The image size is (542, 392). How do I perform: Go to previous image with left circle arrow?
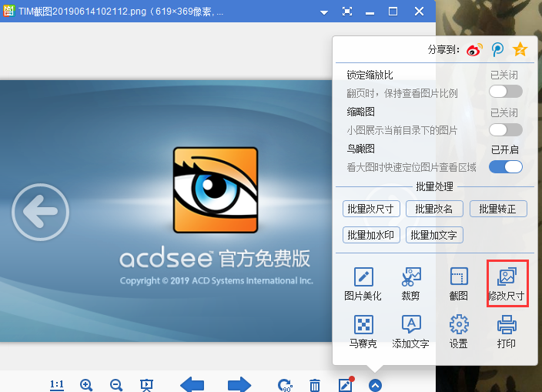coord(40,209)
